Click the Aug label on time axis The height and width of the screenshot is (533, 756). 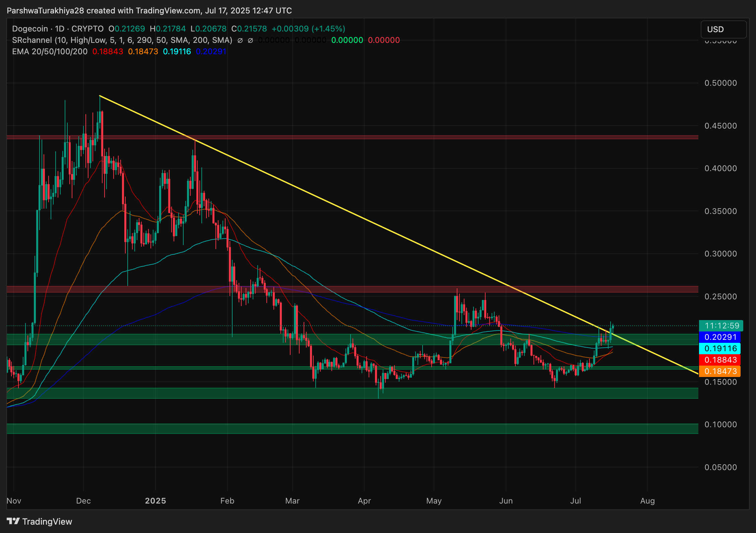click(647, 501)
